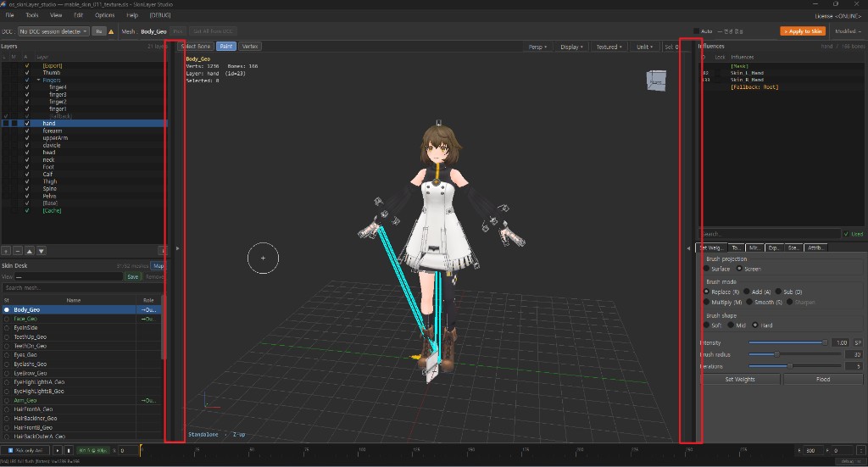The width and height of the screenshot is (868, 467).
Task: Click the stop button in the timeline bar
Action: [69, 450]
